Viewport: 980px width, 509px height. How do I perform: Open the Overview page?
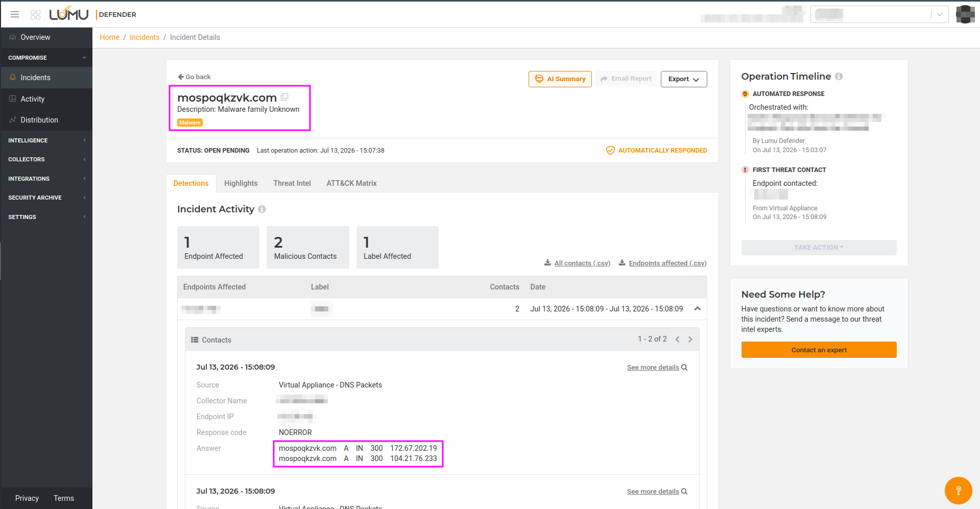pyautogui.click(x=46, y=37)
